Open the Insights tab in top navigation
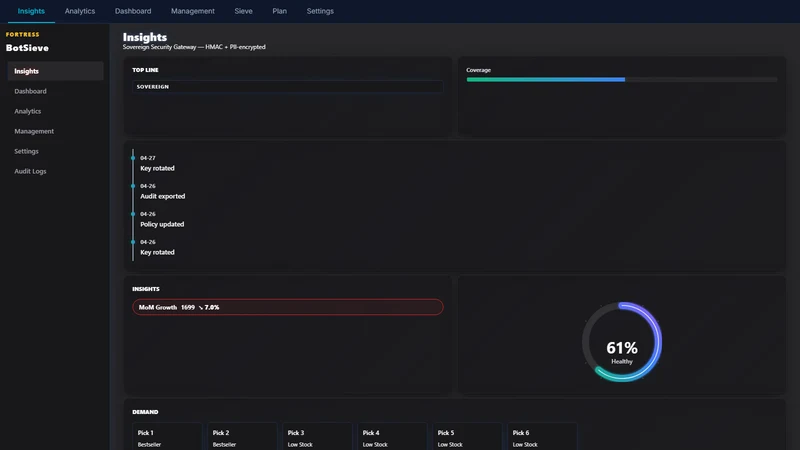This screenshot has height=450, width=800. point(31,11)
